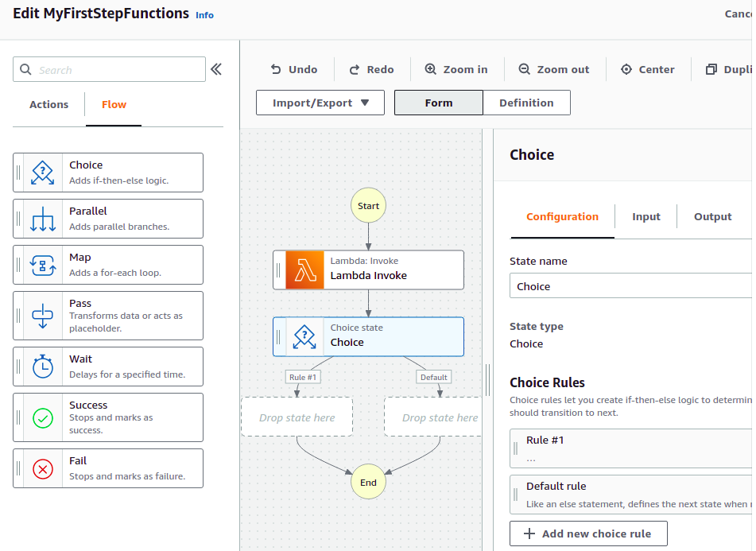Switch to Definition view
This screenshot has width=756, height=551.
(526, 103)
